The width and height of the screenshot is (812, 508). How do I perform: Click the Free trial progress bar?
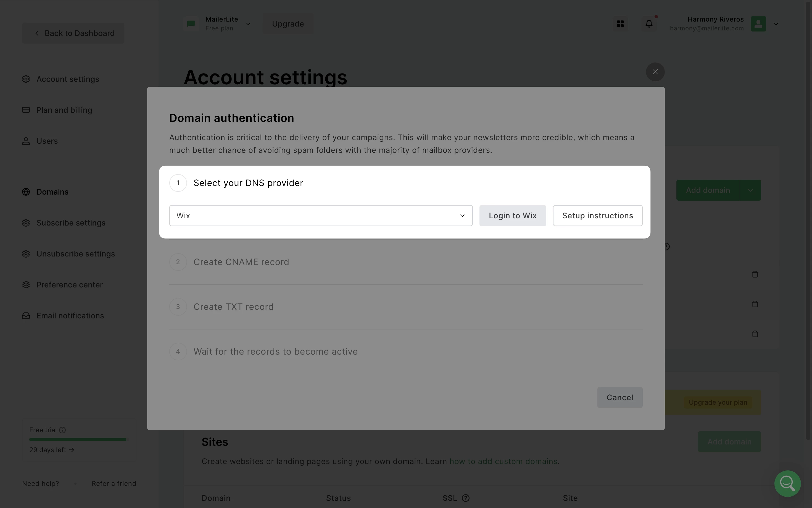tap(78, 439)
